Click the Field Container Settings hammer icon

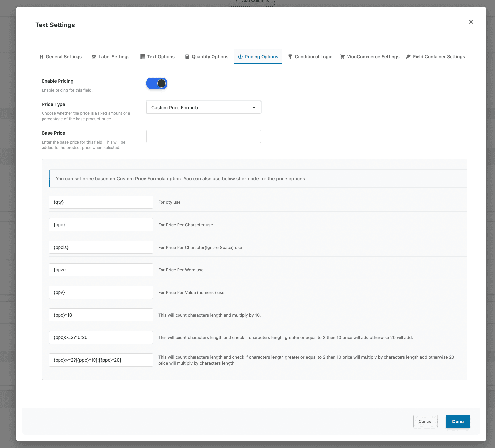[408, 57]
